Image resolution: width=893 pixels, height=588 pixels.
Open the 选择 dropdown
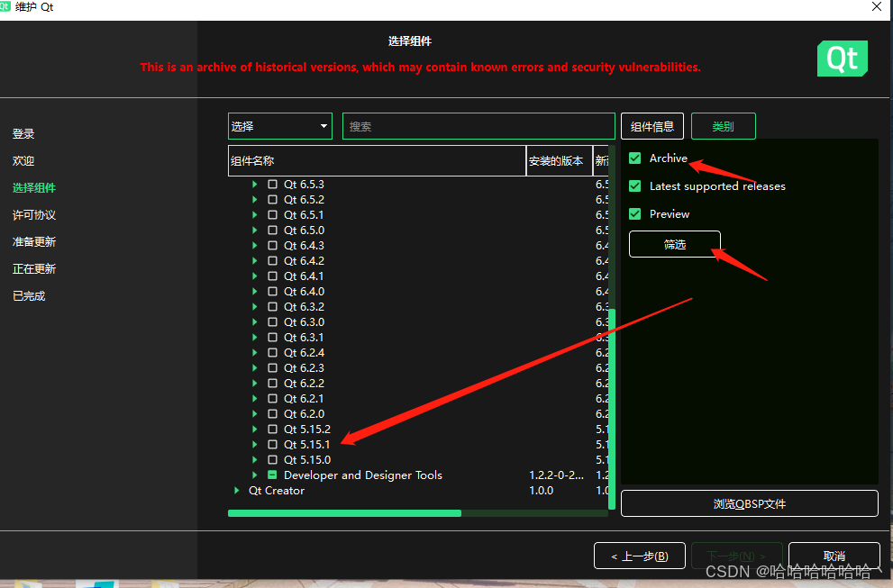pos(279,126)
